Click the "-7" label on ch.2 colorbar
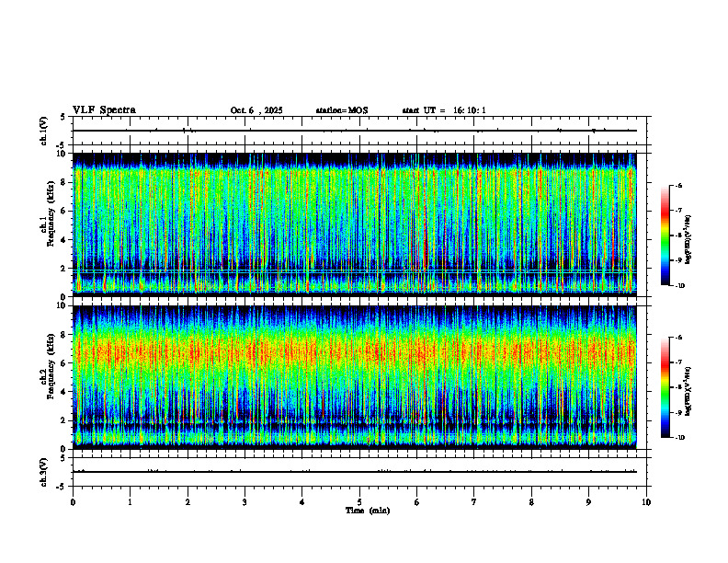 (678, 362)
